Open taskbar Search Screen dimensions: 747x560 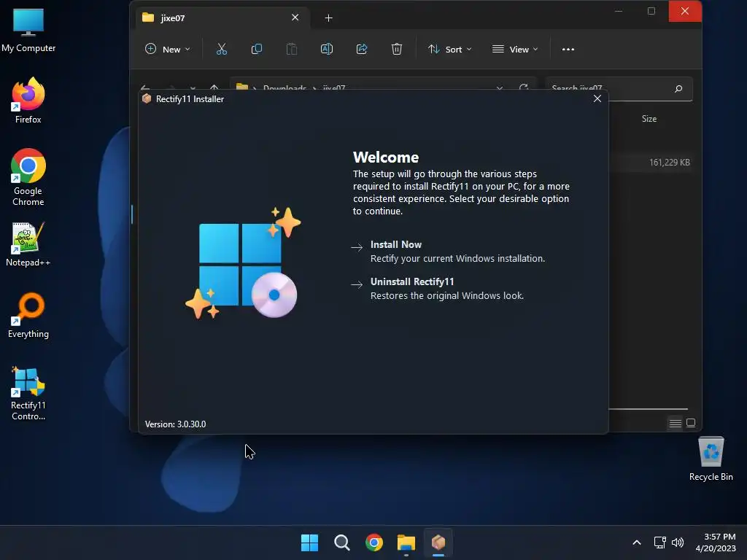click(341, 542)
